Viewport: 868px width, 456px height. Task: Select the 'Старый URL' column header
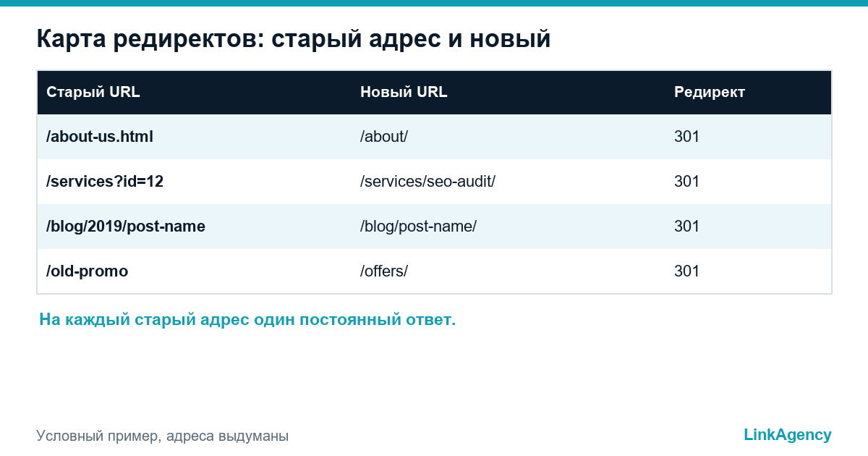(93, 92)
